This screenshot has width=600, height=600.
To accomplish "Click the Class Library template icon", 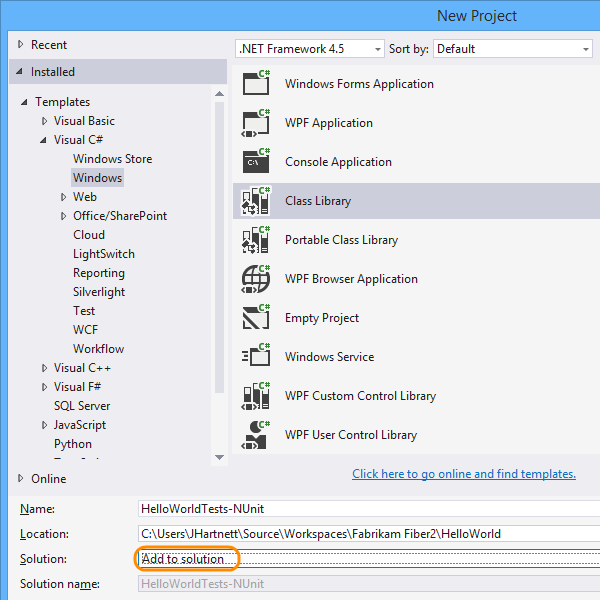I will point(257,201).
